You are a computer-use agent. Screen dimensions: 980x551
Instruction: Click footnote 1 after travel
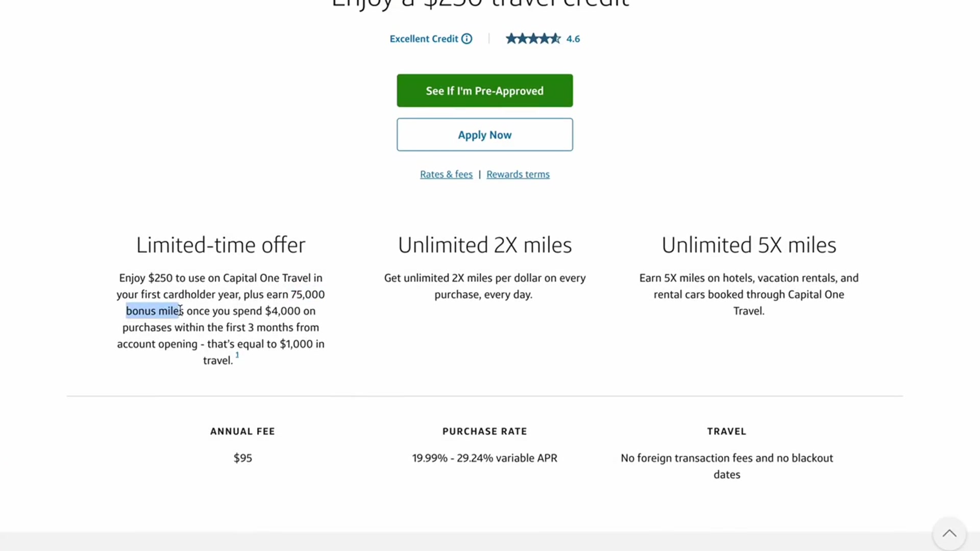(x=237, y=355)
